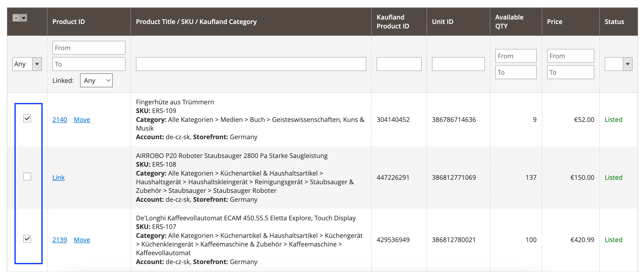644x272 pixels.
Task: Click Kaufland Product ID filter field
Action: [399, 64]
